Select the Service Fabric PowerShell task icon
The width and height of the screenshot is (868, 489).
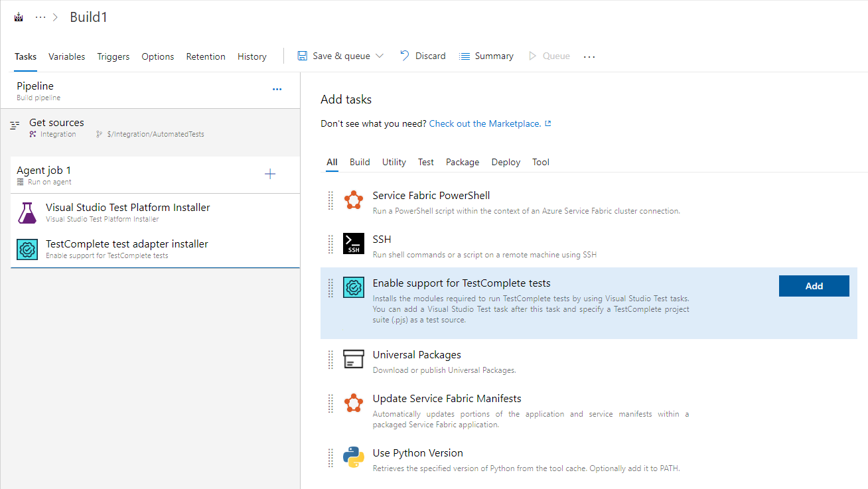coord(354,200)
